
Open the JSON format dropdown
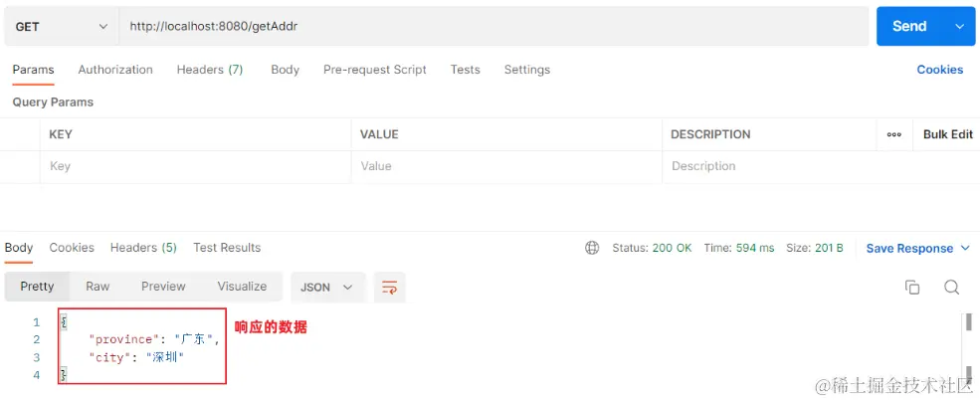[328, 287]
